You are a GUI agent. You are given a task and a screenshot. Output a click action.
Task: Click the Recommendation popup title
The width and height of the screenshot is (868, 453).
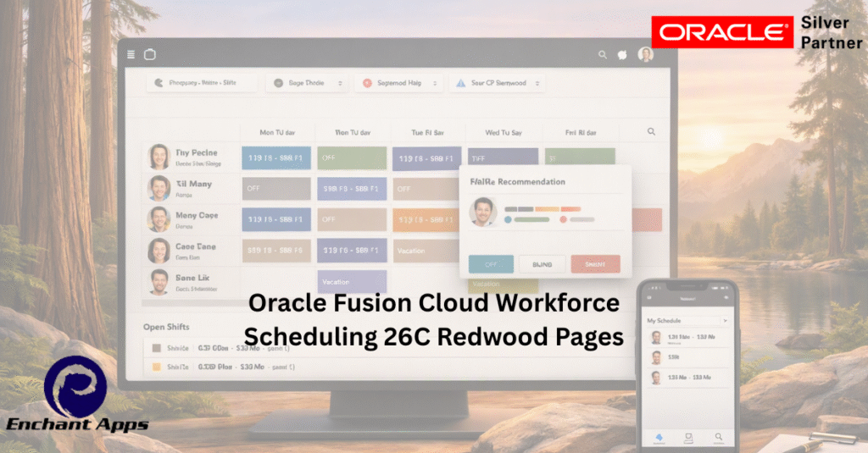[518, 181]
